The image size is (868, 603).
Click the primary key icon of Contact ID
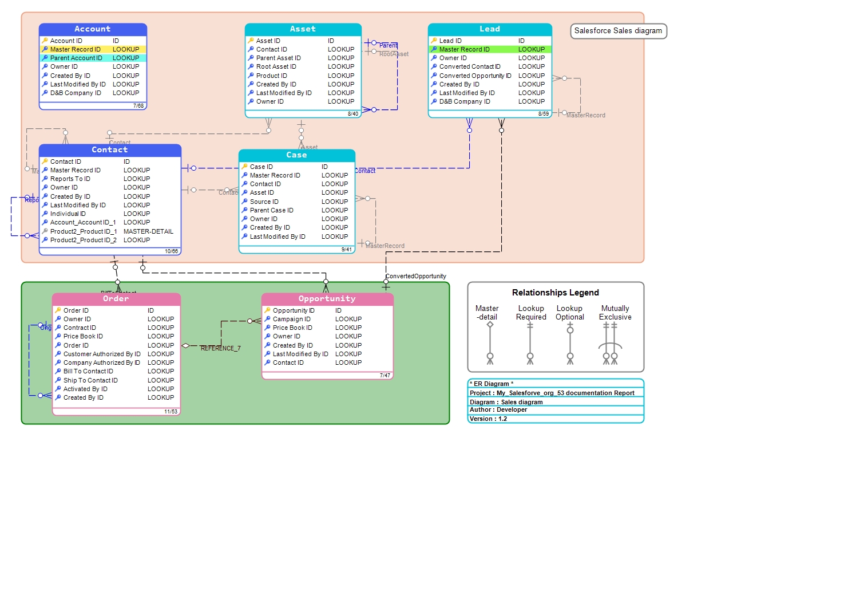[45, 161]
